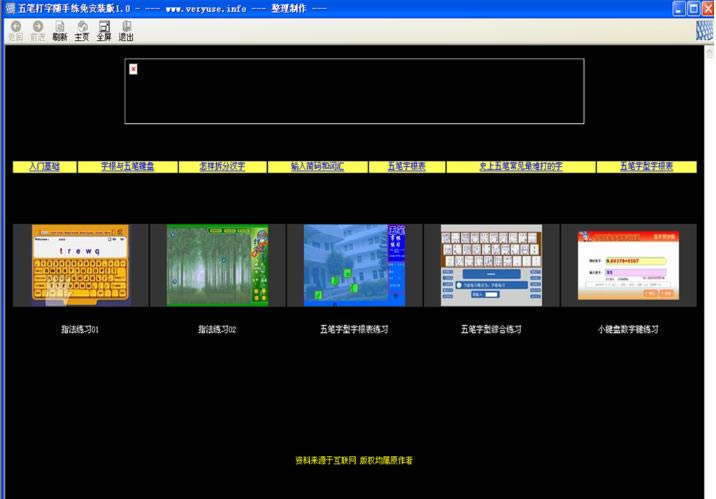The image size is (716, 499).
Task: Launch 指法练习02 forest thumbnail
Action: [x=218, y=264]
